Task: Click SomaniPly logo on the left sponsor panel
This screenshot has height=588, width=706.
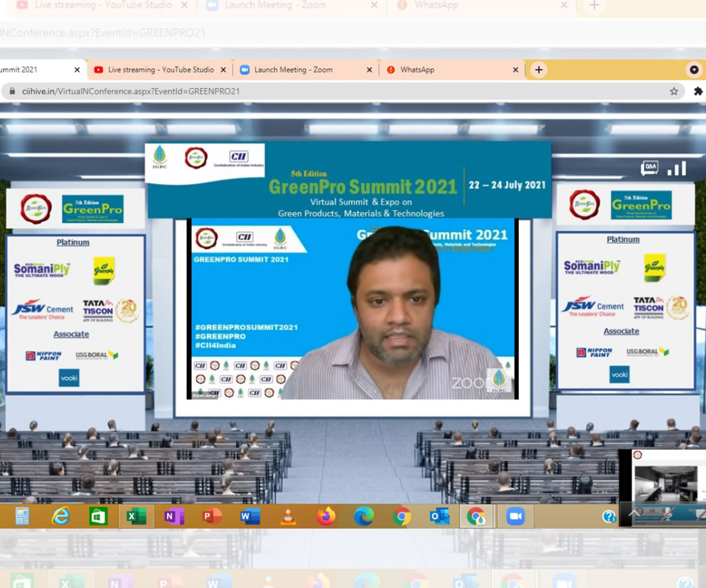Action: [42, 270]
